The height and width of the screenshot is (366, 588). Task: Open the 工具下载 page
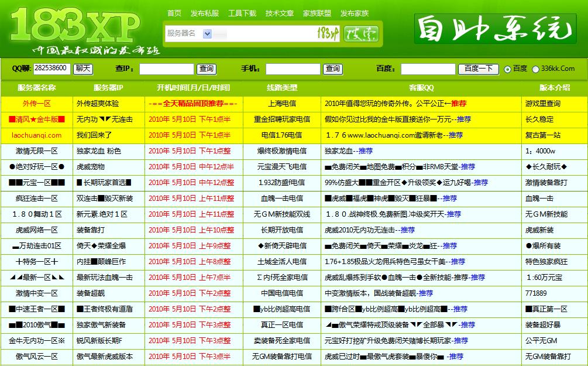click(242, 13)
